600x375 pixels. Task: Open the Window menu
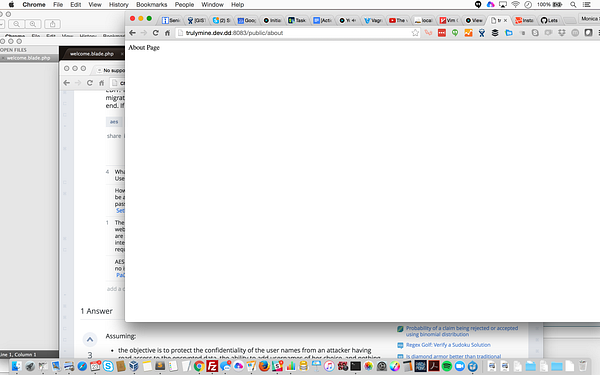[x=212, y=5]
